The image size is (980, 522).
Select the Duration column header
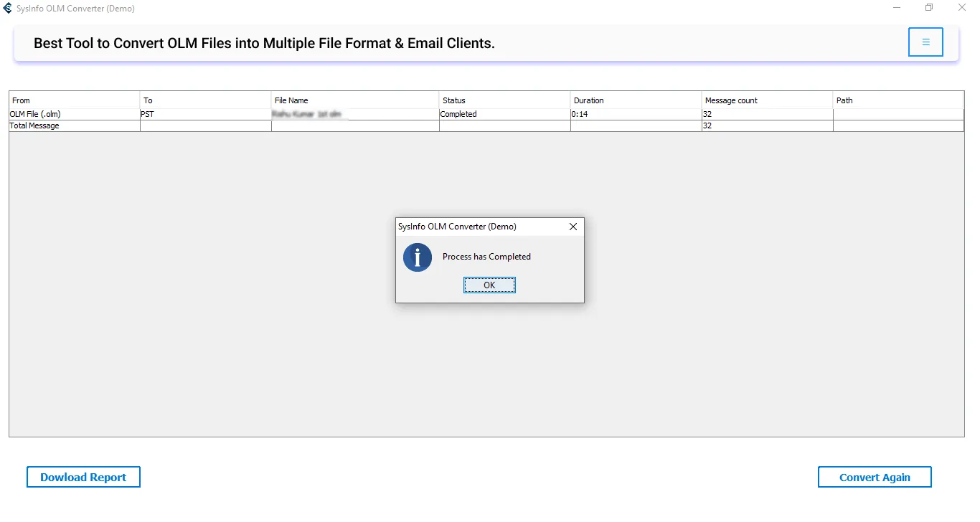click(x=636, y=100)
